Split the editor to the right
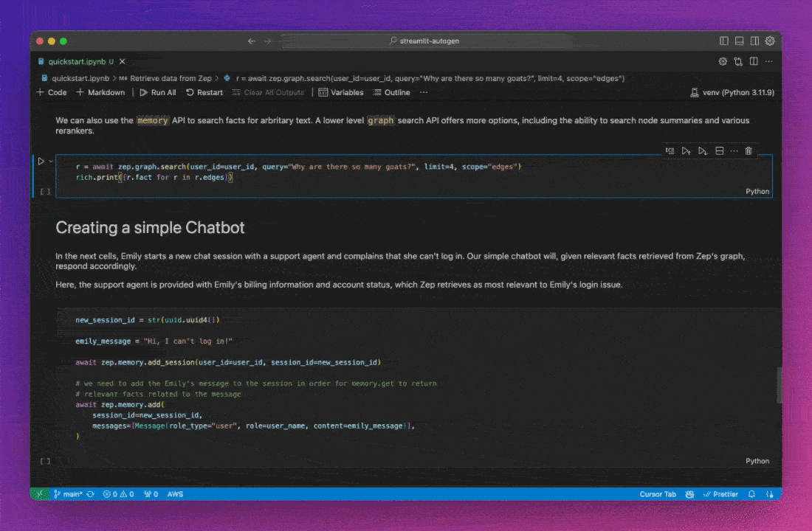Viewport: 812px width, 531px height. pos(754,62)
